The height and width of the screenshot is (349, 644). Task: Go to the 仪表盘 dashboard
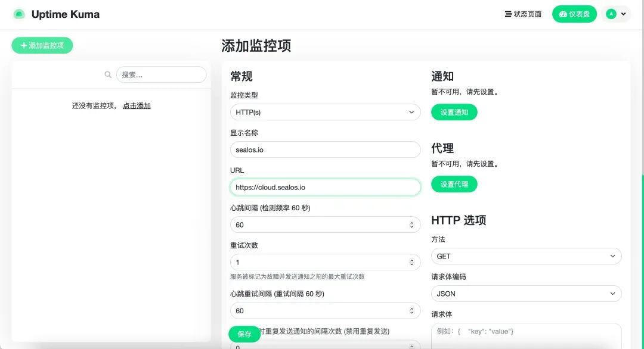point(574,14)
